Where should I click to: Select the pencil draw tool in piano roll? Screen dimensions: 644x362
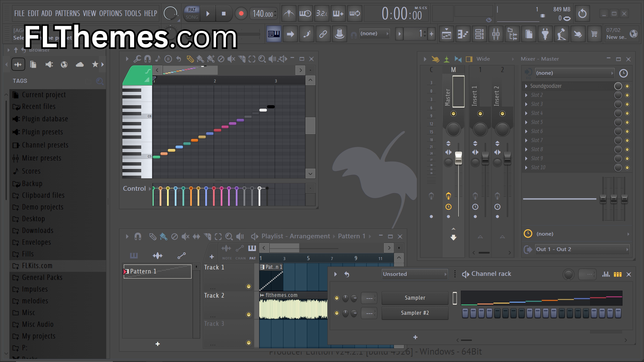[190, 59]
